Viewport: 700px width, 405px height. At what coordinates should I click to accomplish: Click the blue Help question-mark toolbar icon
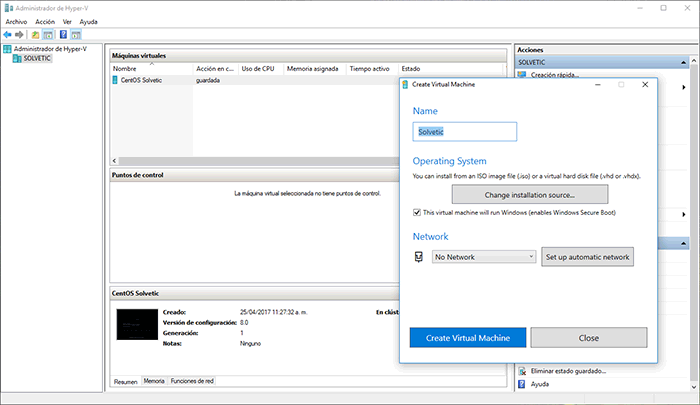coord(63,34)
